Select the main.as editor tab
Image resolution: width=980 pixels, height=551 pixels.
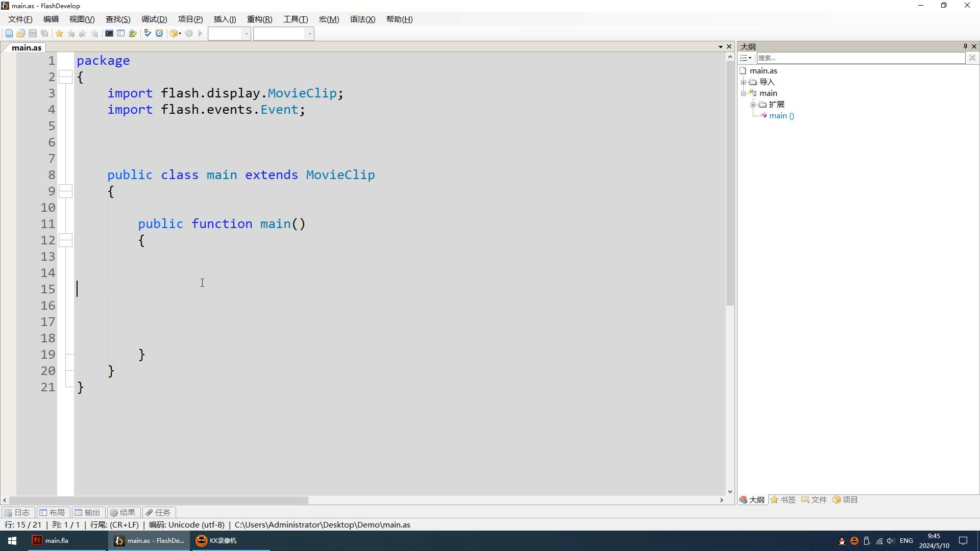tap(27, 47)
